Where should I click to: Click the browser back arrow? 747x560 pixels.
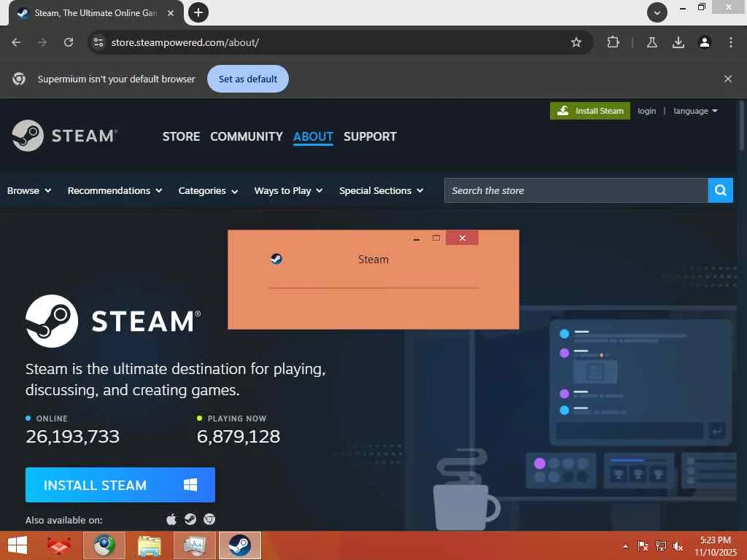(x=16, y=42)
